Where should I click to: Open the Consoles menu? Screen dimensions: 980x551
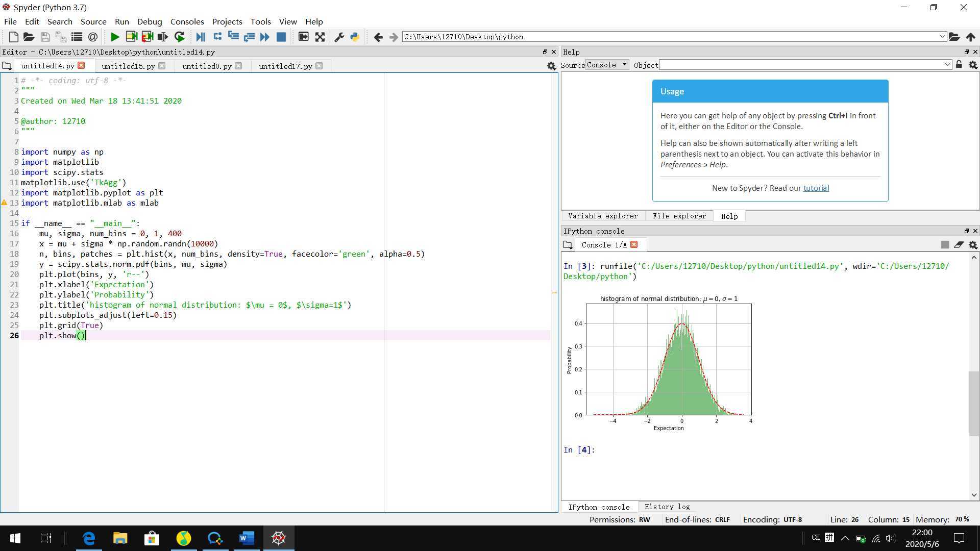(x=187, y=21)
